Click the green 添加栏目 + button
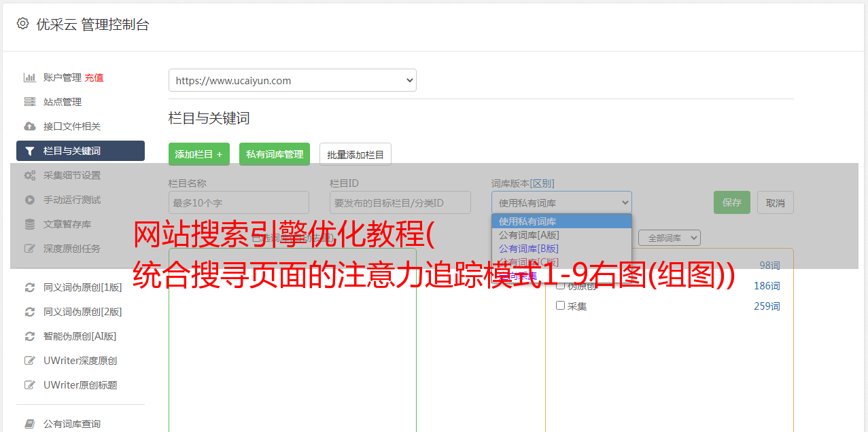 [x=199, y=154]
